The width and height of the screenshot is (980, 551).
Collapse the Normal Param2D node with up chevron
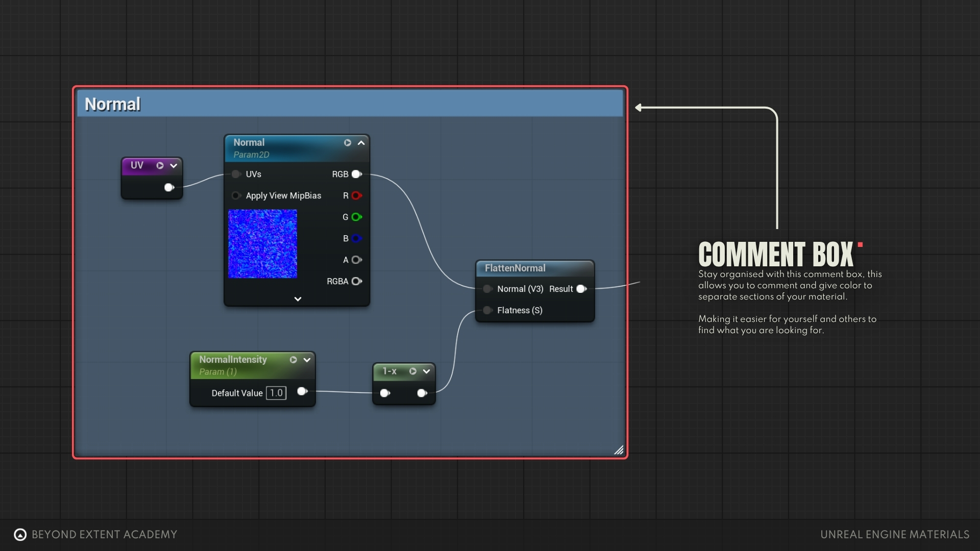coord(361,143)
